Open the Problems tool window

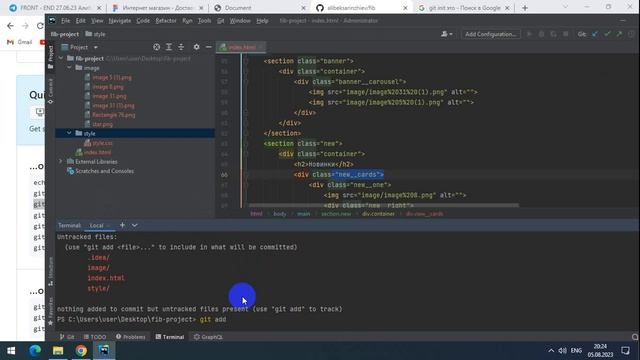(130, 337)
